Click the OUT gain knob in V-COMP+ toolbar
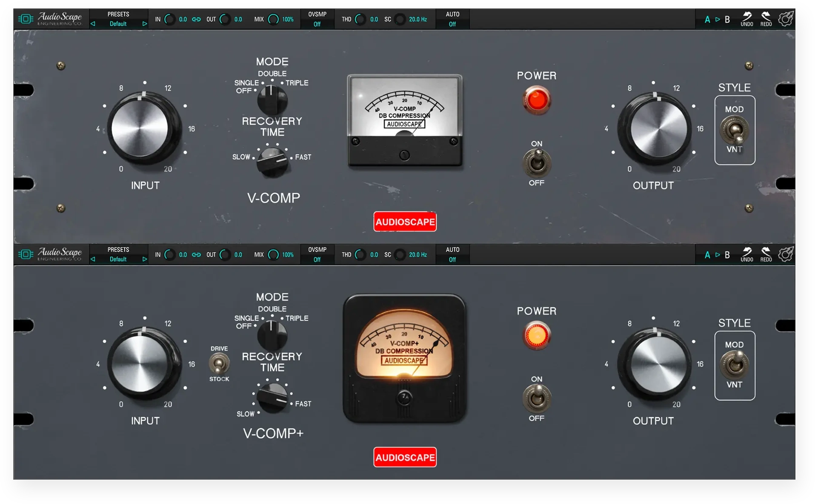 225,255
